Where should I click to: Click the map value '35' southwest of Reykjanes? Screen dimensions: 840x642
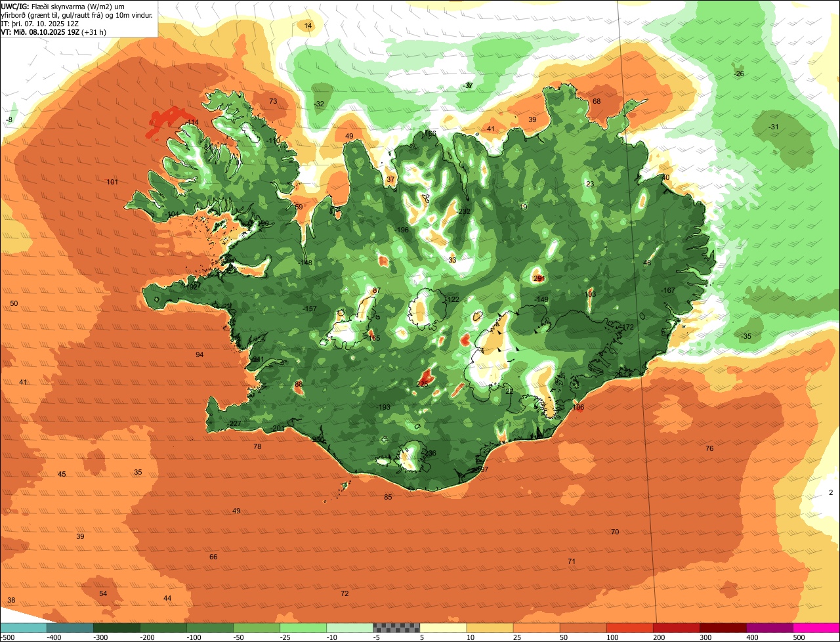[x=138, y=472]
